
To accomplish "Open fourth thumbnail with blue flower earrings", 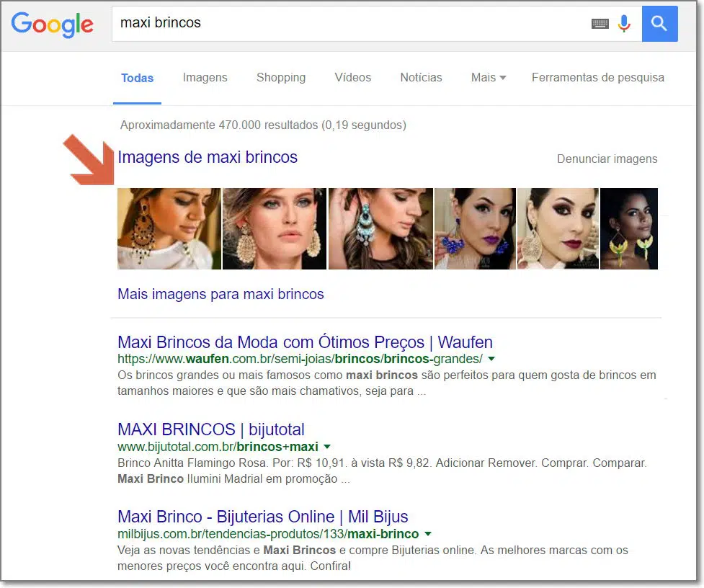I will (x=475, y=229).
